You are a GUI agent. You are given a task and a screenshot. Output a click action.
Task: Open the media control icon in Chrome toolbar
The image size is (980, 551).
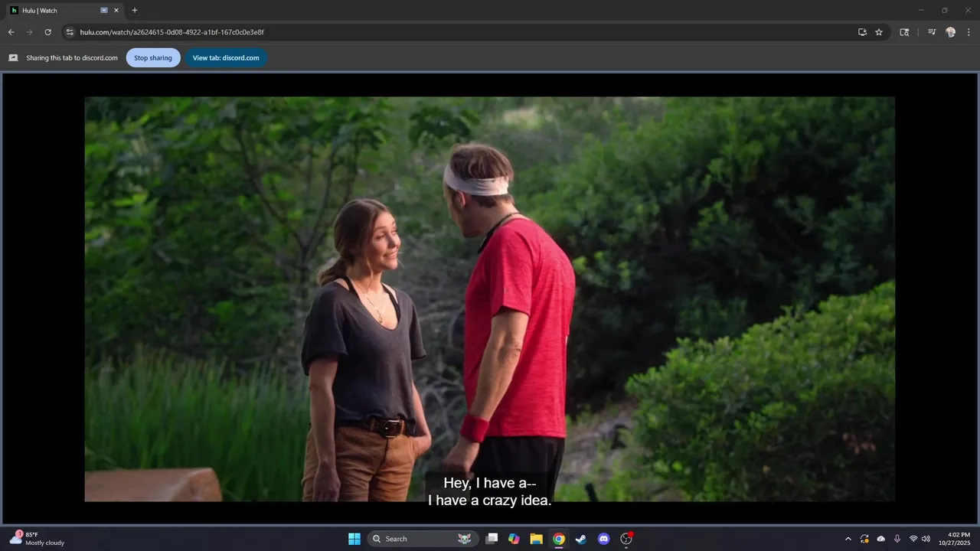932,32
